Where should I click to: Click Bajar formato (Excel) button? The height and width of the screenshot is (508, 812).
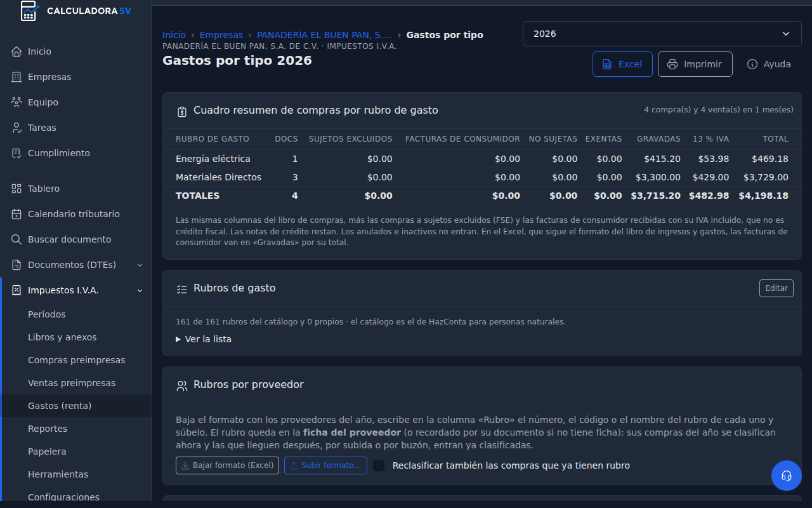point(227,465)
